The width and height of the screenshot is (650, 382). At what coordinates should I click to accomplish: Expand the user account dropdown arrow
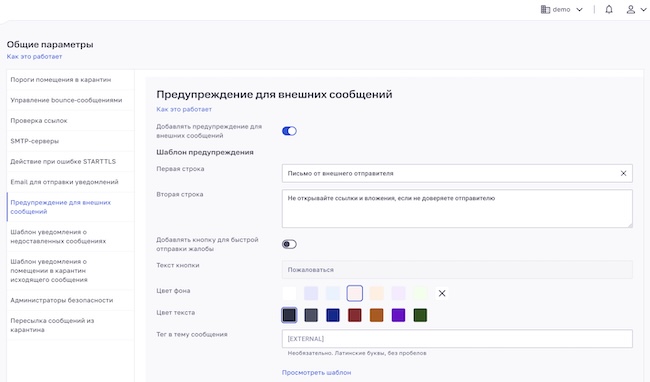point(643,10)
